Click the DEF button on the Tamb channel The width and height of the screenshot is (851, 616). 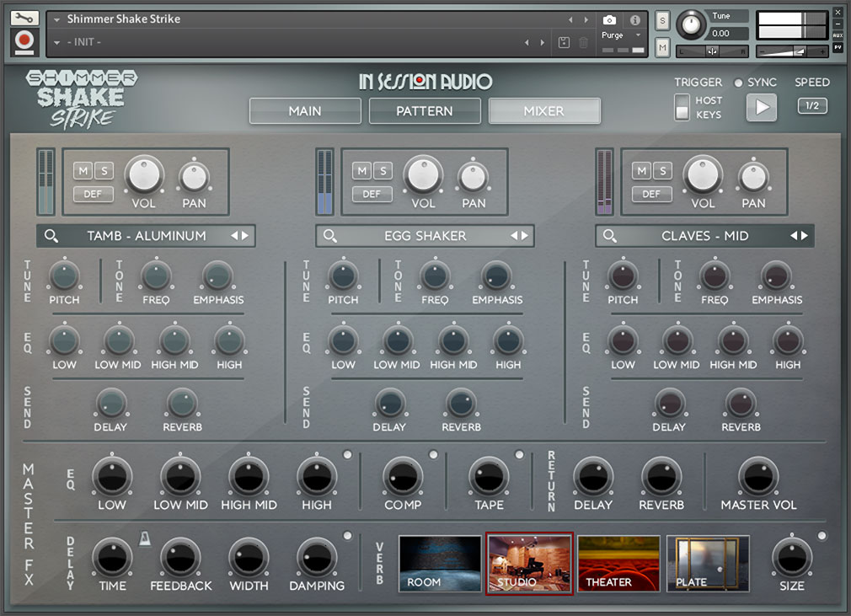(x=93, y=195)
